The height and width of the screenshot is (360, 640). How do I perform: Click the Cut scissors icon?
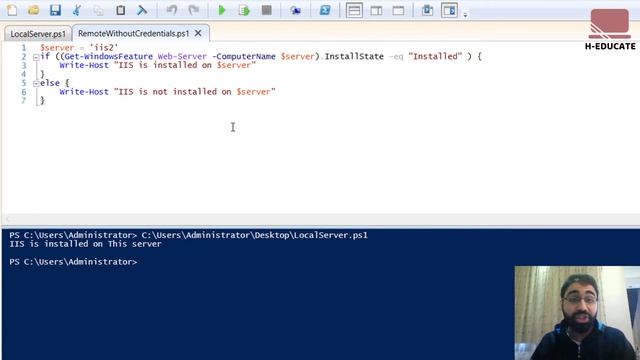77,10
